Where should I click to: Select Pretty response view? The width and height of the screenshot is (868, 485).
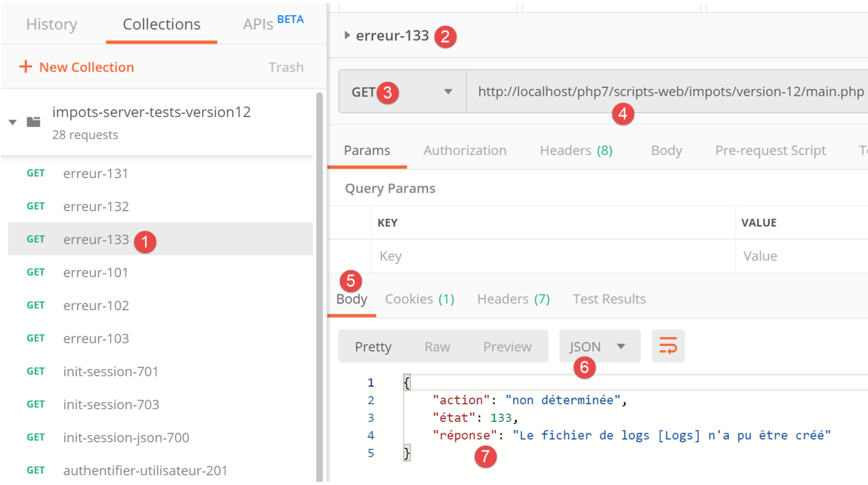pos(373,347)
